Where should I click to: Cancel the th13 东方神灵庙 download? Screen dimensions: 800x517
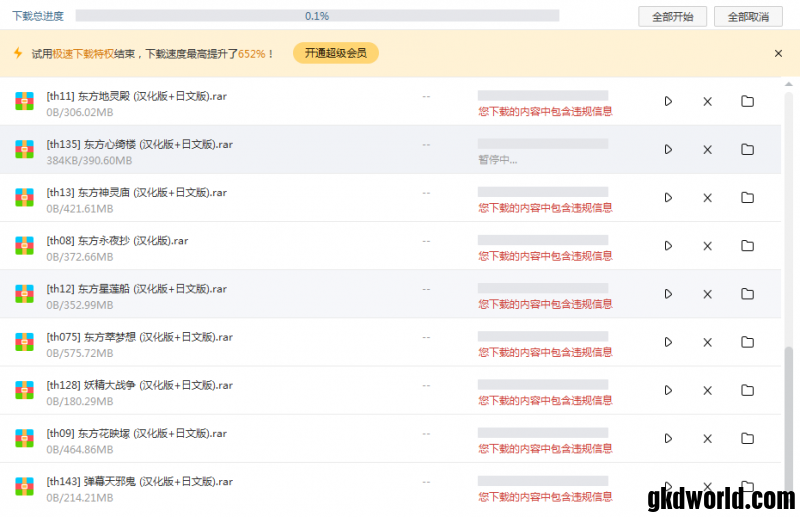707,198
